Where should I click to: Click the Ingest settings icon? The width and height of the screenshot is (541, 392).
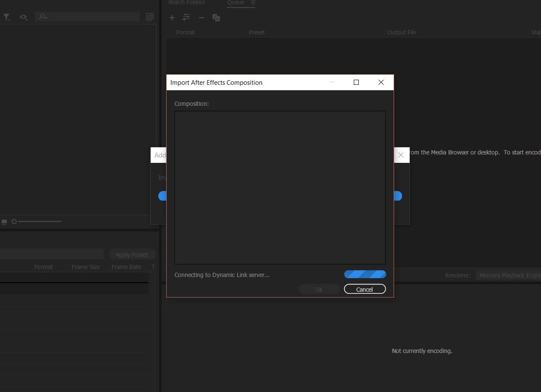pos(149,17)
